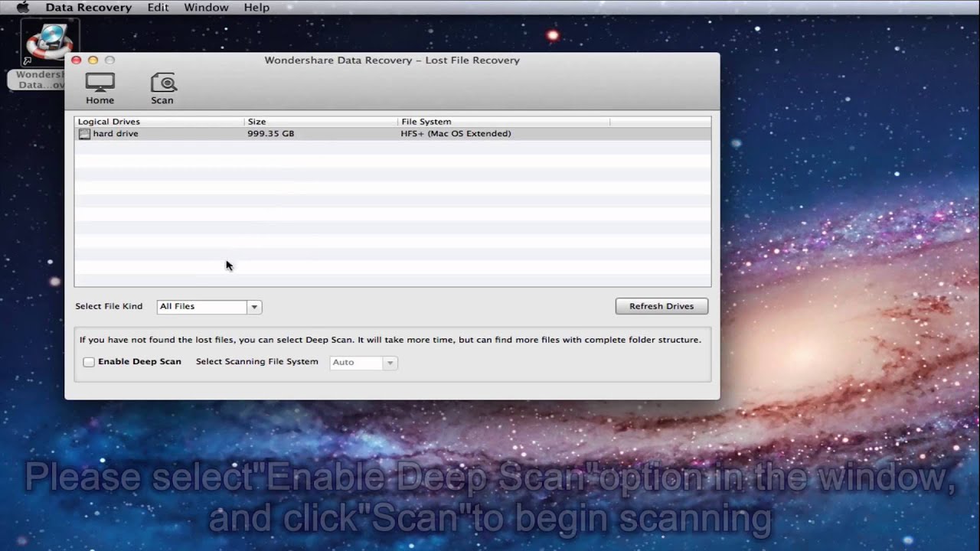Select the HFS+ (Mac OS Extended) cell

click(x=456, y=134)
